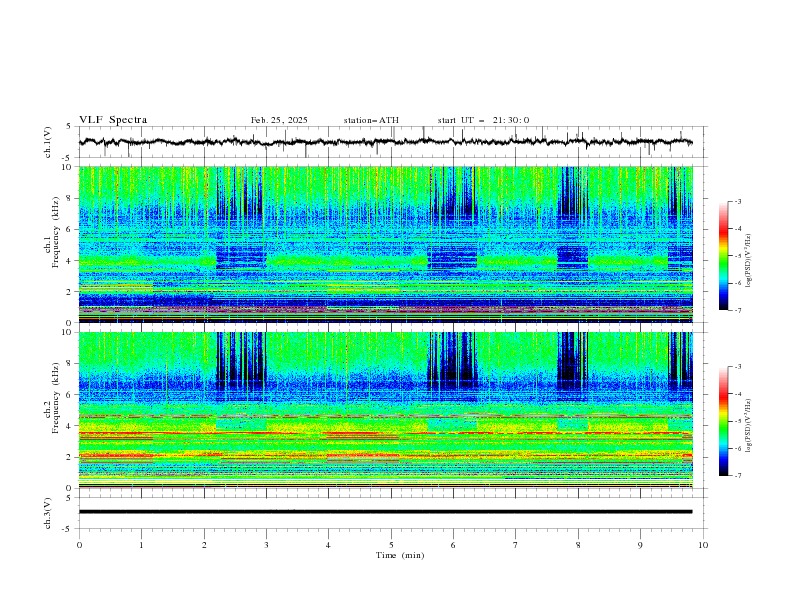Click inside the ch.2 spectrogram panel
This screenshot has height=612, width=792.
click(385, 410)
